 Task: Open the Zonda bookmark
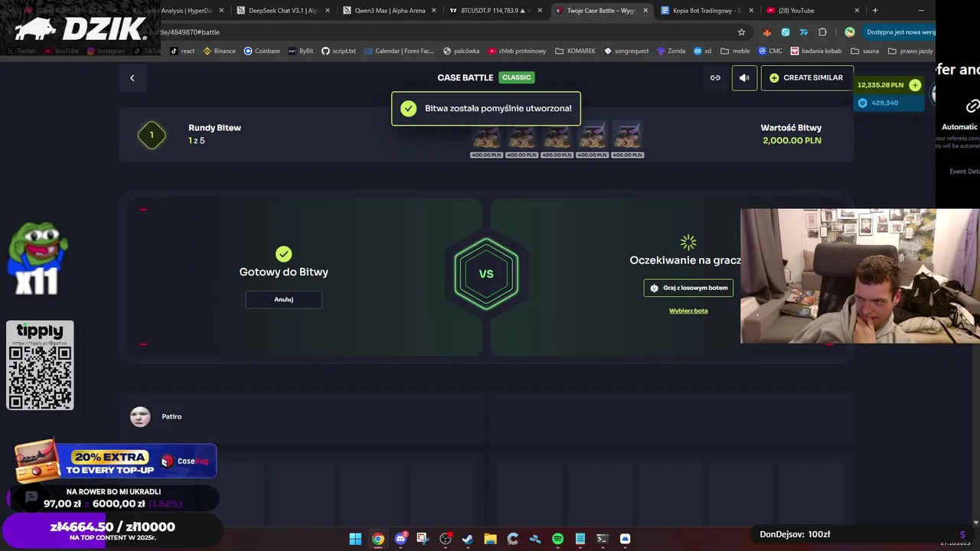671,51
